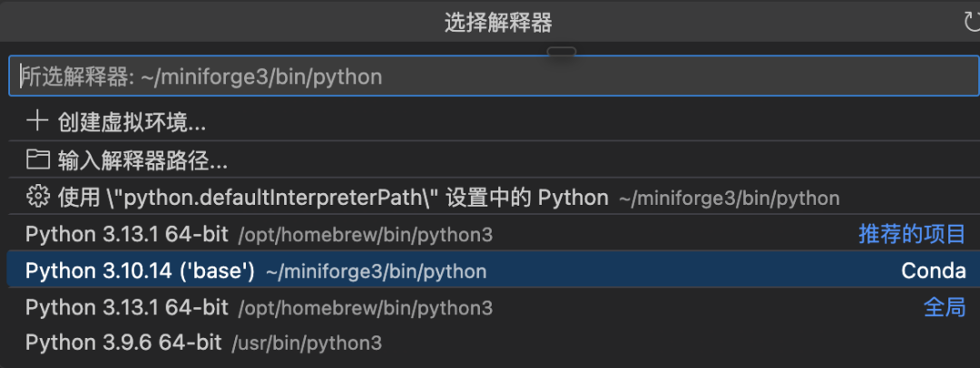
Task: Click the 选择解释器 title text
Action: pyautogui.click(x=498, y=23)
